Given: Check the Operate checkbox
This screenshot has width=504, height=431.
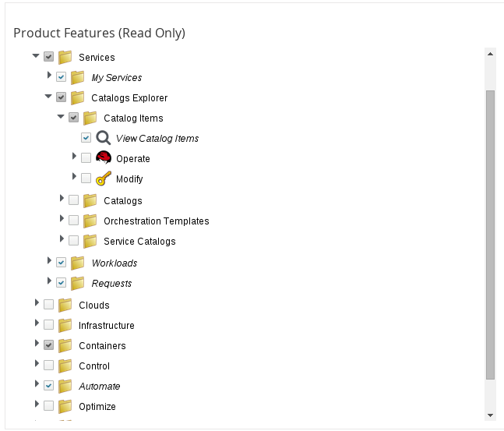Looking at the screenshot, I should pyautogui.click(x=86, y=158).
